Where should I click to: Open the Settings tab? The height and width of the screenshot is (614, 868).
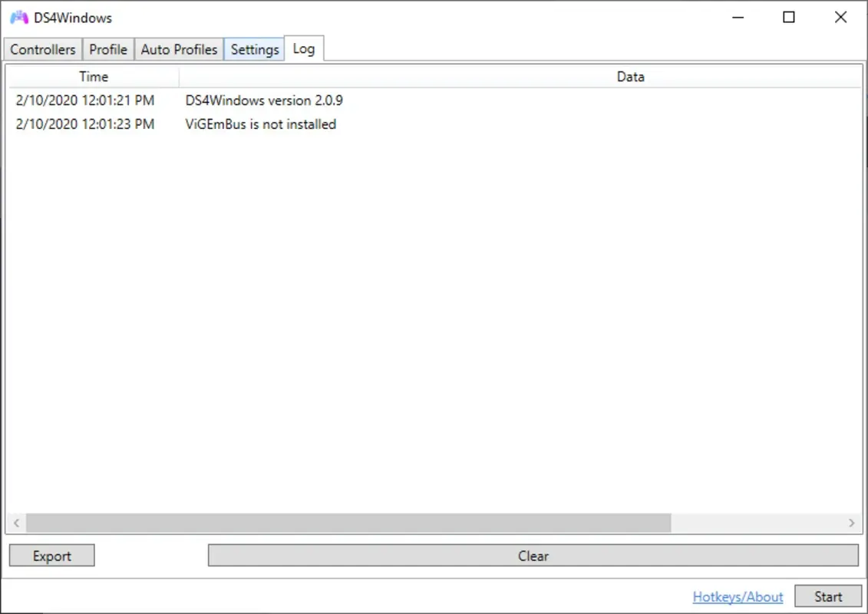(x=253, y=49)
